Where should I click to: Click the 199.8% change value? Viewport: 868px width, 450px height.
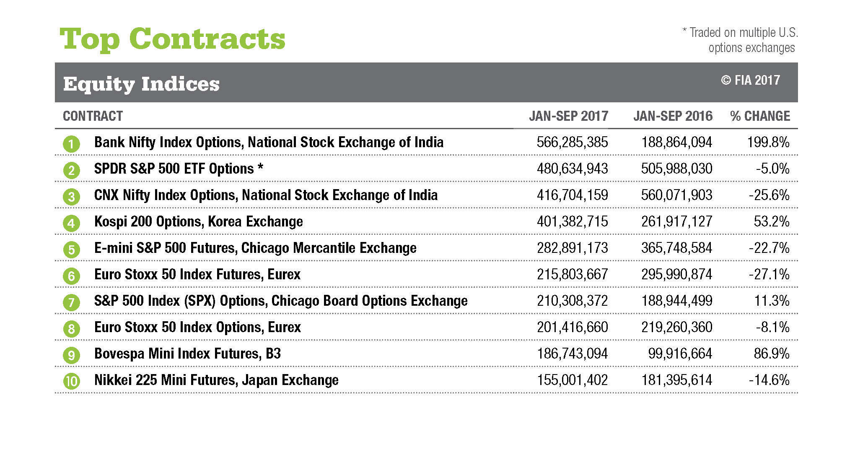768,143
